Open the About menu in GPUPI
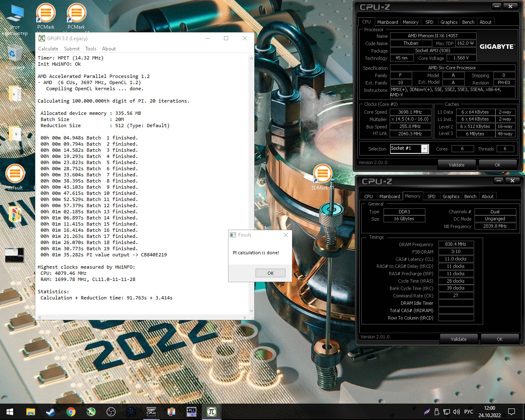Viewport: 525px width, 420px height. click(109, 48)
